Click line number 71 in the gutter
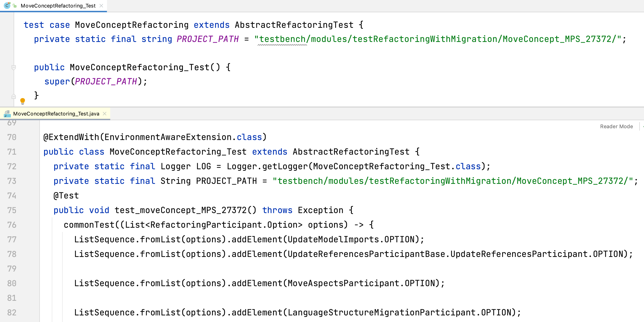 click(12, 152)
